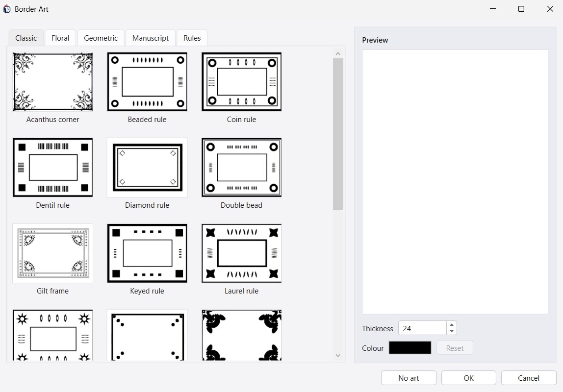
Task: Select the Dentil rule border thumbnail
Action: coord(53,168)
